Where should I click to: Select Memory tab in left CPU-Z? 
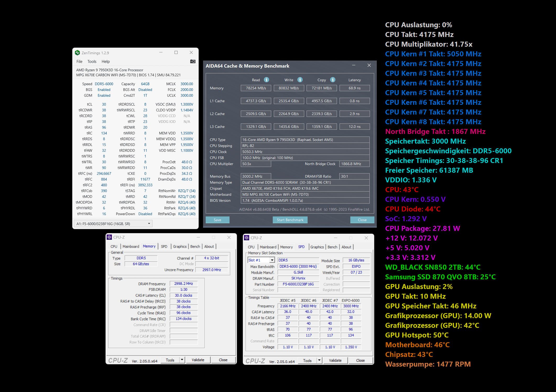coord(149,246)
